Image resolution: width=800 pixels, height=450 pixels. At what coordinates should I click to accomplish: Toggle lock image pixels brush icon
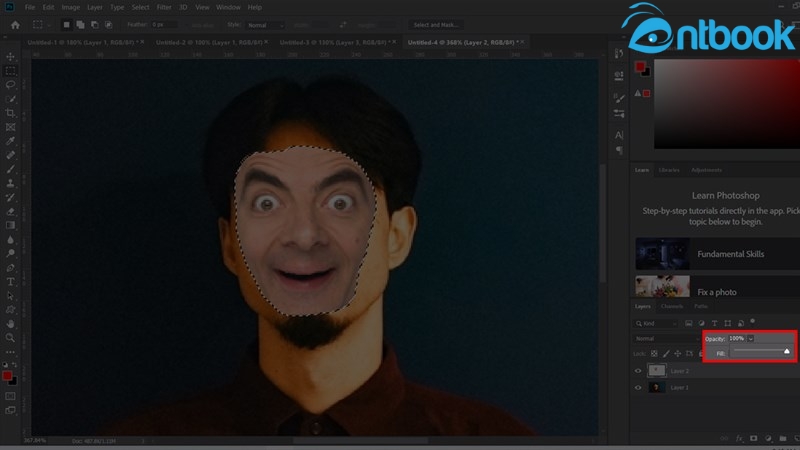coord(666,353)
